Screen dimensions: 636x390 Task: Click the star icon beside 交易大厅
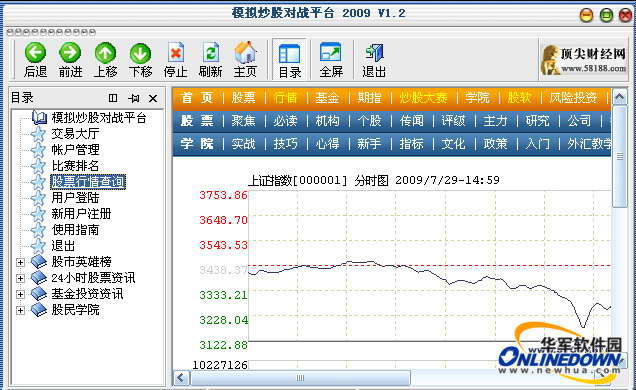pyautogui.click(x=38, y=134)
